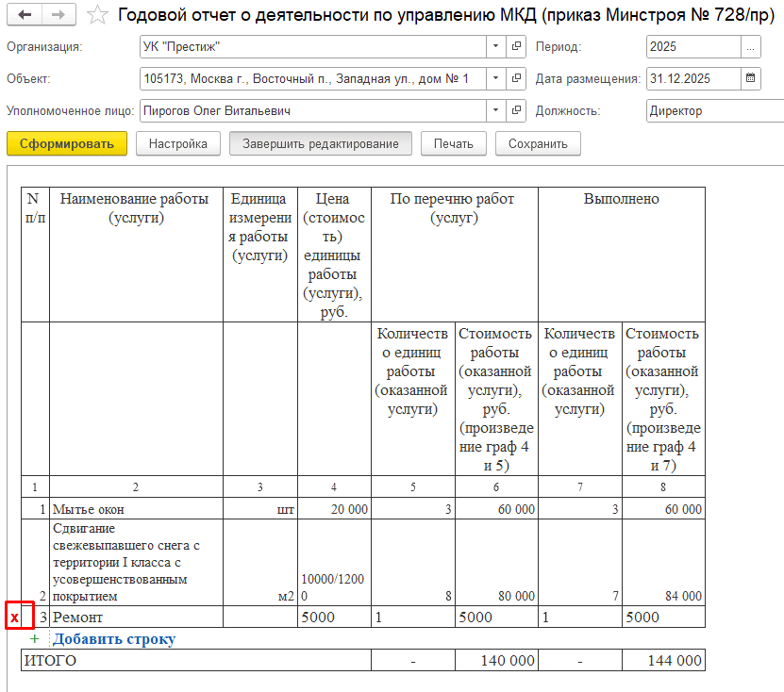Open the Период selection ellipsis button
784x692 pixels.
tap(751, 46)
